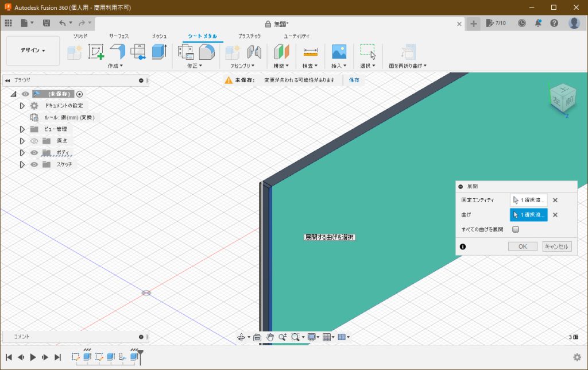Expand the 原点 folder
588x370 pixels.
click(x=22, y=141)
